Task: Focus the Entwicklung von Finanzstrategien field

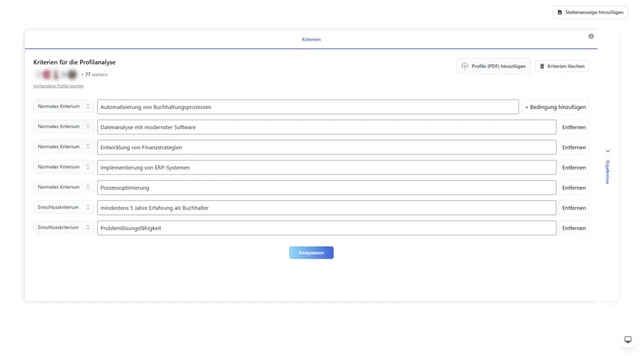Action: [x=327, y=147]
